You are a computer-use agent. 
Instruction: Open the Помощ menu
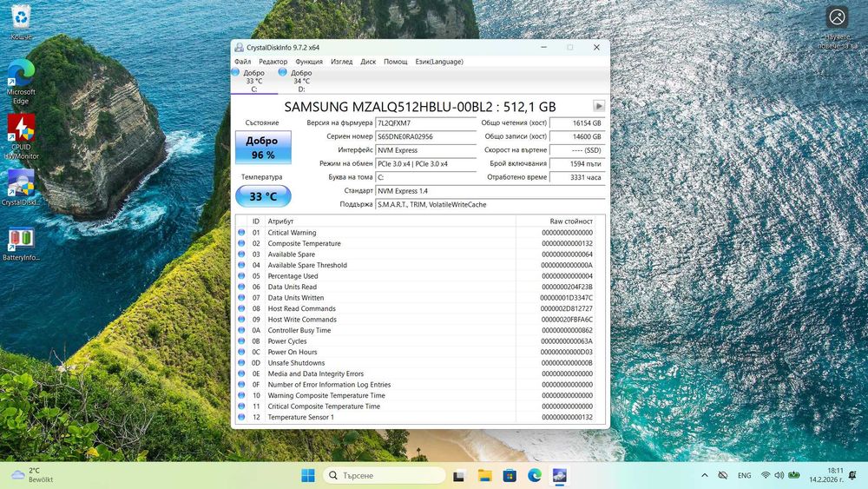[x=396, y=62]
